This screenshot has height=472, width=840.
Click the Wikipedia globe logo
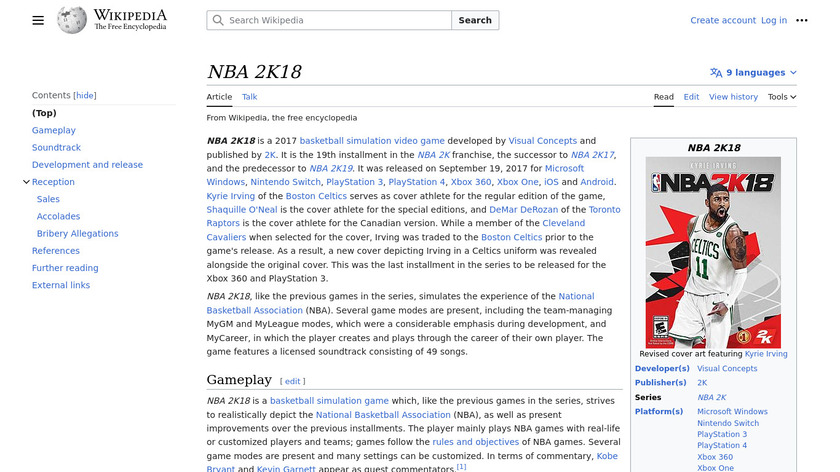click(72, 20)
